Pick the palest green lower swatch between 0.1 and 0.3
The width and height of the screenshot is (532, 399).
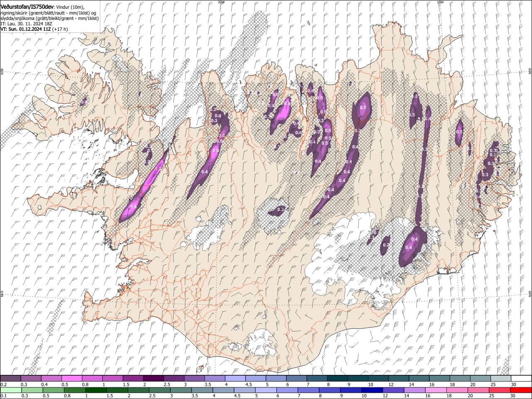[x=10, y=390]
